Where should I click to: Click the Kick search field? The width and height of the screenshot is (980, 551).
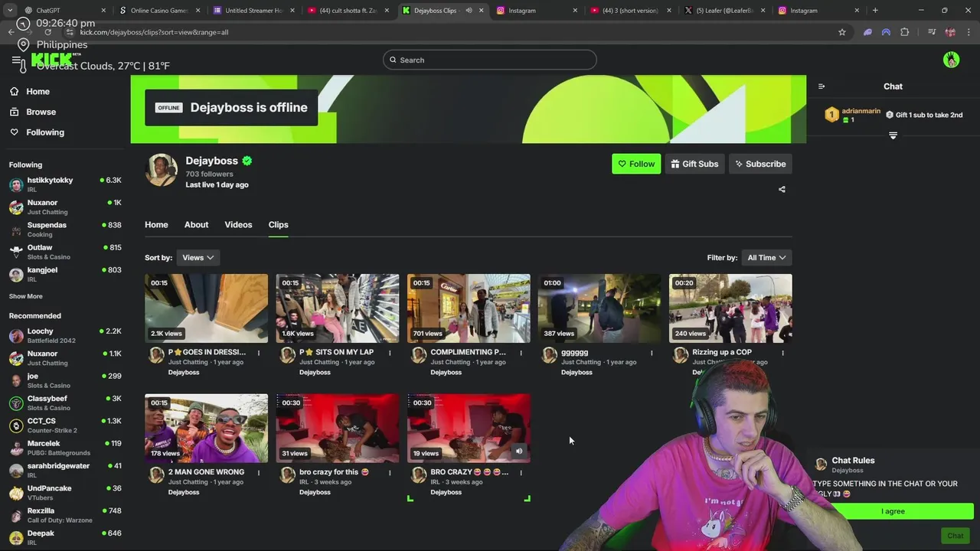point(490,60)
